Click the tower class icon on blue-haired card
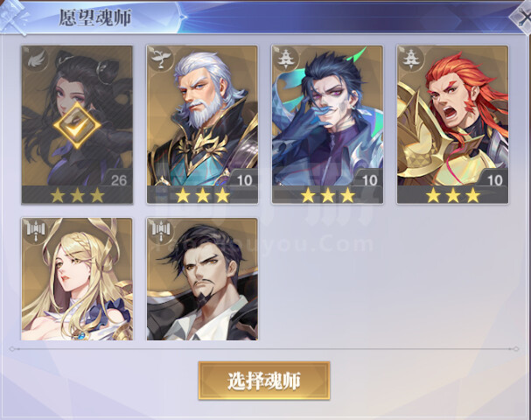Viewport: 531px width, 420px height. click(x=287, y=59)
